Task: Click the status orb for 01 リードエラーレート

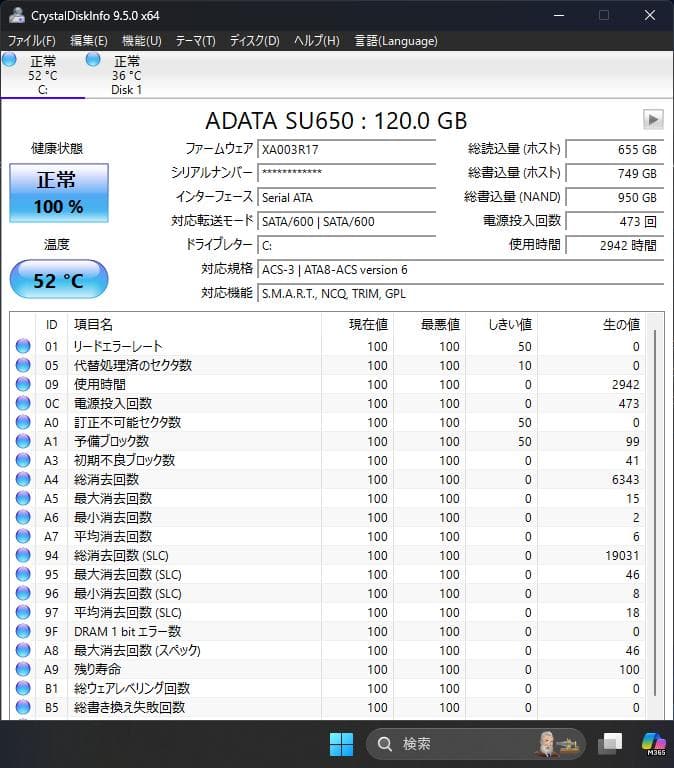Action: coord(23,346)
